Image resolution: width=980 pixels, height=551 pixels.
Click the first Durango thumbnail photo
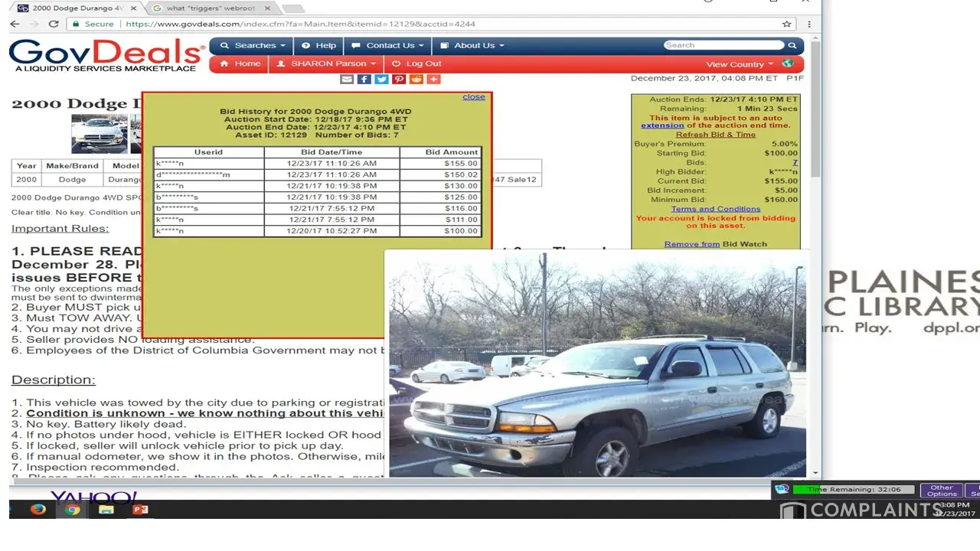(x=100, y=133)
